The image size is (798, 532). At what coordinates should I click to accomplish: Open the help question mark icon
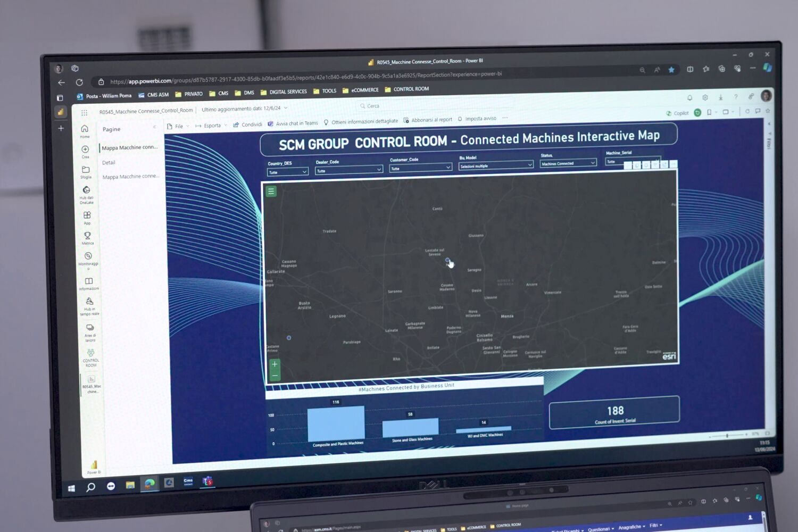pos(736,97)
